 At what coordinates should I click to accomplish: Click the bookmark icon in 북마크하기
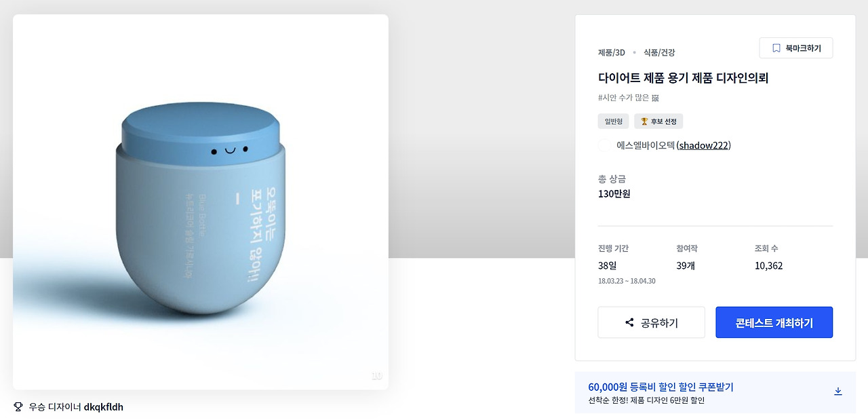pyautogui.click(x=776, y=48)
